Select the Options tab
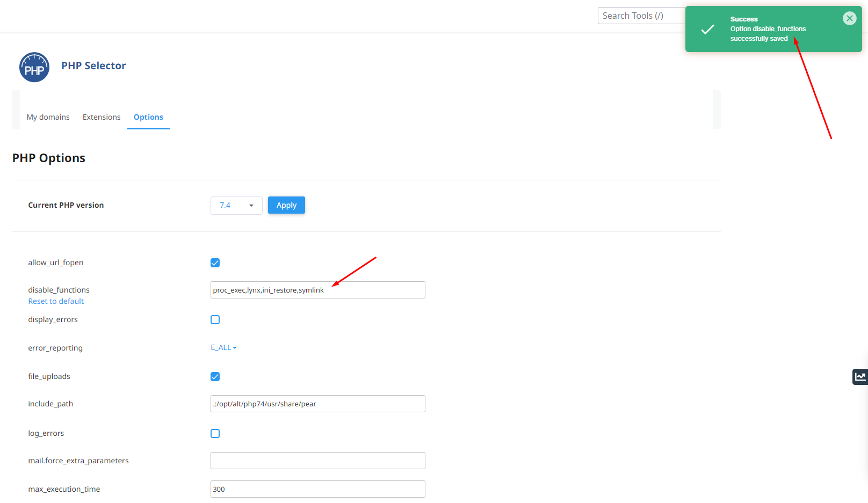This screenshot has height=503, width=868. (x=148, y=117)
